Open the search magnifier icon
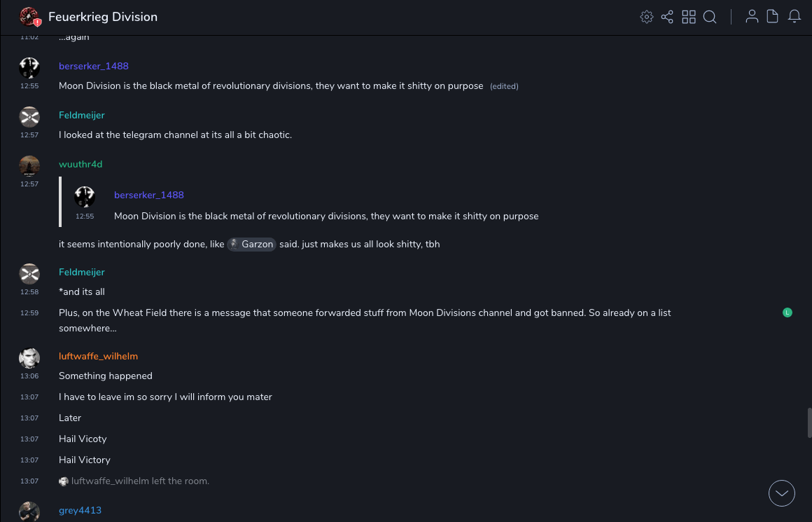This screenshot has width=812, height=522. click(710, 17)
